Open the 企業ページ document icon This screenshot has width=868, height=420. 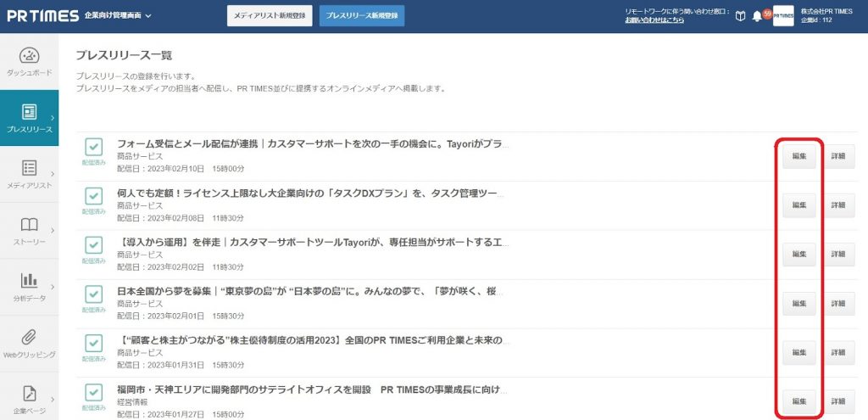[30, 394]
